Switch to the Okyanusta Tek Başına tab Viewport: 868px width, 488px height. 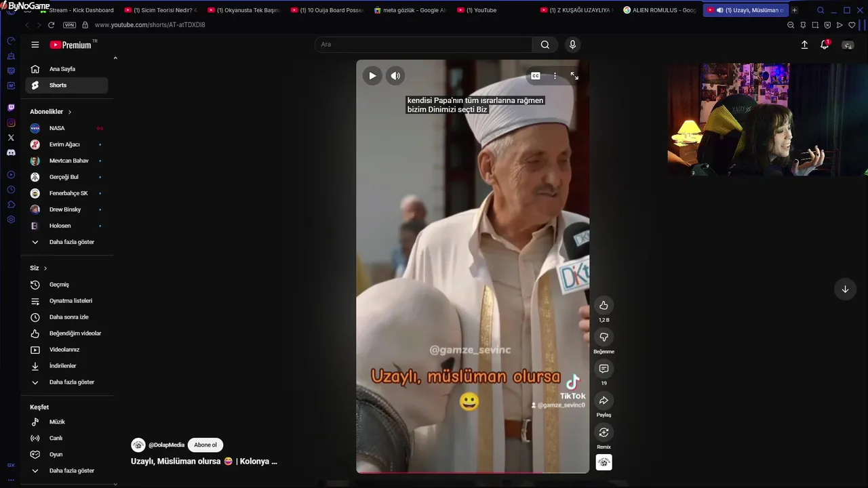tap(243, 10)
